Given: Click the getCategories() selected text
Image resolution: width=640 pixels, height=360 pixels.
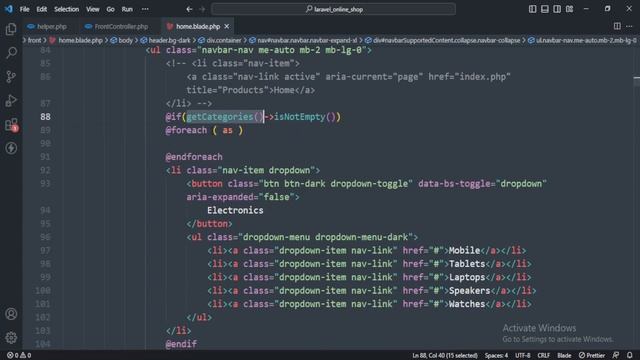Looking at the screenshot, I should click(x=225, y=117).
